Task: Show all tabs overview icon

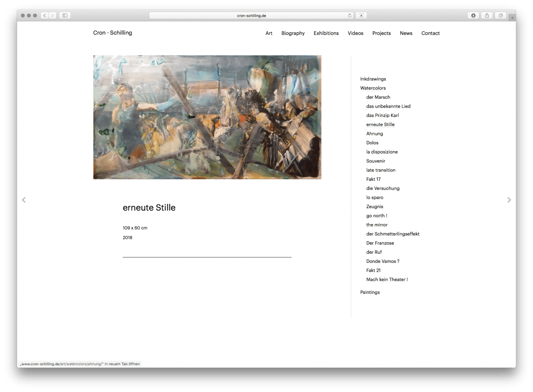Action: (501, 16)
